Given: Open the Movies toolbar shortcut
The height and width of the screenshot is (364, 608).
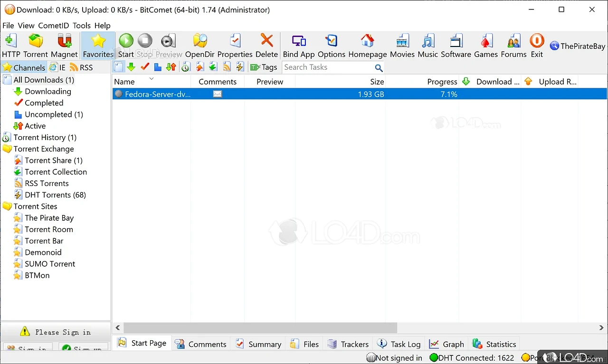Looking at the screenshot, I should click(402, 46).
